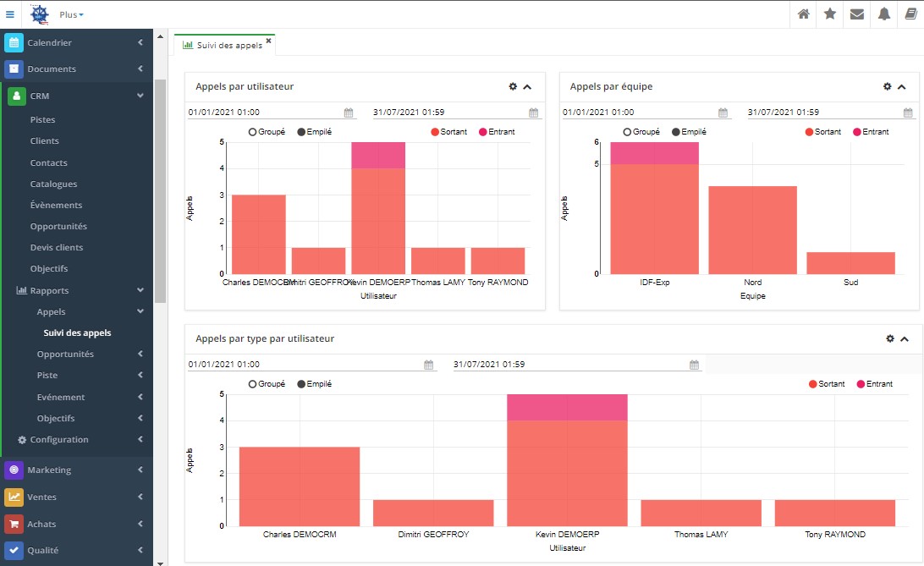Screen dimensions: 924x566
Task: Collapse the Appels par utilisateur panel
Action: 527,86
